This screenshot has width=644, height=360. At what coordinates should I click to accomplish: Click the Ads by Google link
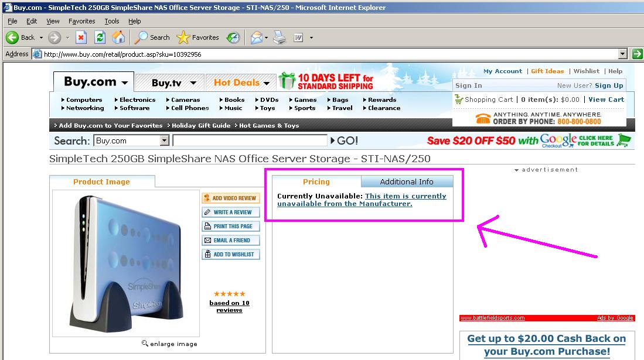pos(615,318)
